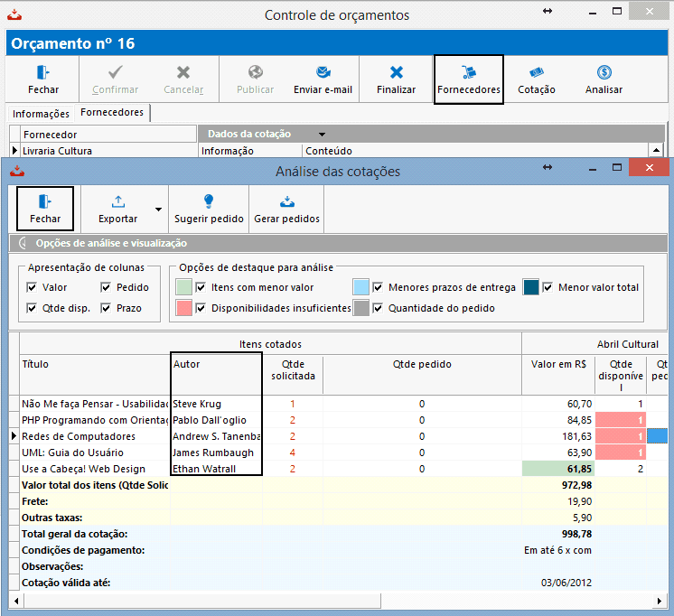The width and height of the screenshot is (674, 616).
Task: Uncheck Menores prazos de entrega
Action: click(378, 287)
